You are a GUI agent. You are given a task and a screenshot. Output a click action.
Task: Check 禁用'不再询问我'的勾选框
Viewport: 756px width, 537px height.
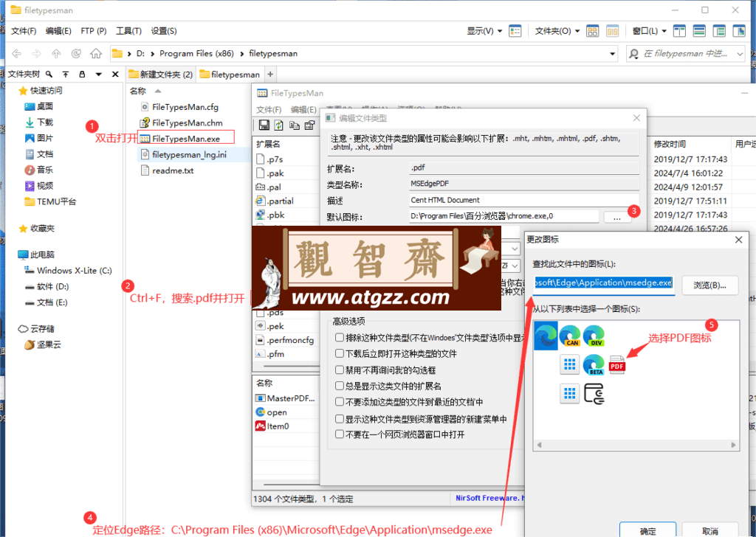[340, 370]
